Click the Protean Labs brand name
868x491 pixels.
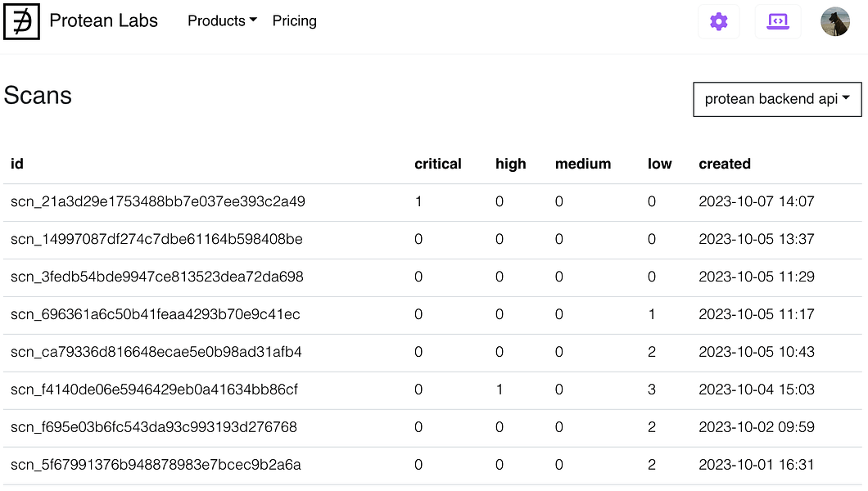click(x=103, y=21)
